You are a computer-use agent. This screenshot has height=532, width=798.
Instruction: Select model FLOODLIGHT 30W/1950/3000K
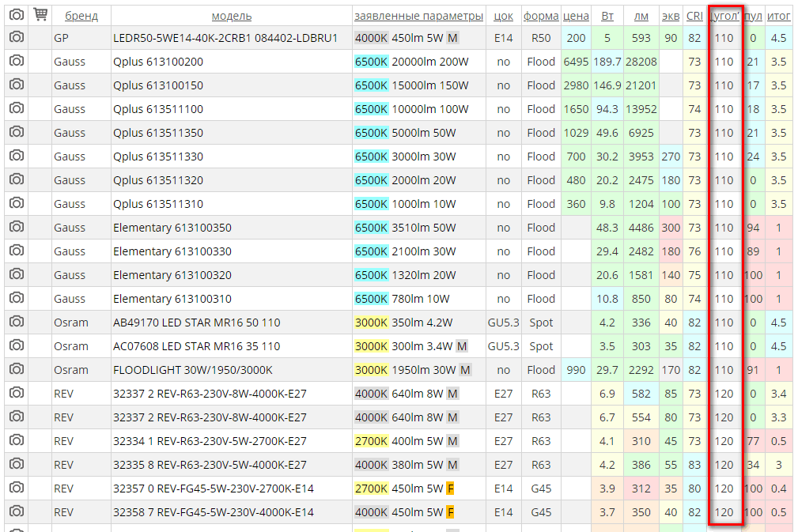(x=193, y=370)
